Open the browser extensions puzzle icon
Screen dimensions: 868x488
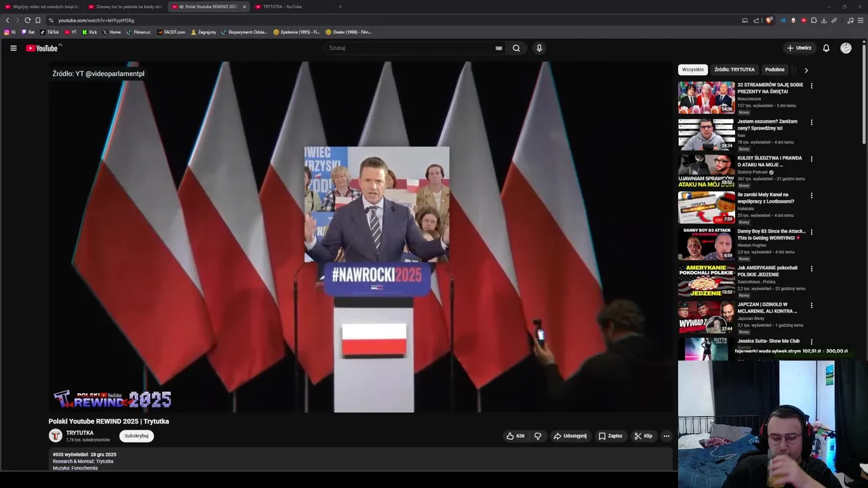814,20
